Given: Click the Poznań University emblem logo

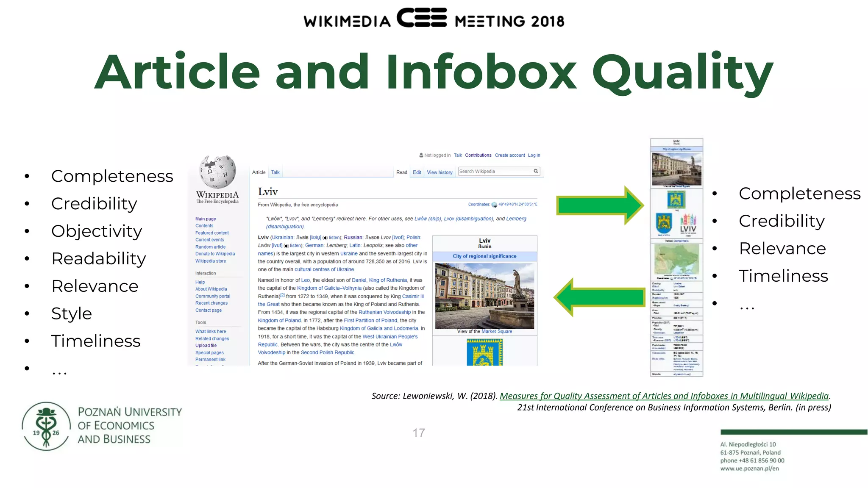Looking at the screenshot, I should pos(46,426).
